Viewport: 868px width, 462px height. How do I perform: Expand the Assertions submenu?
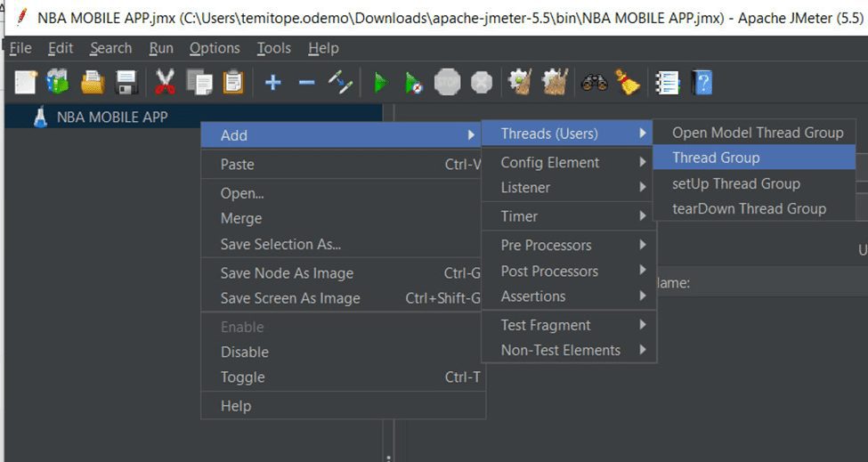pyautogui.click(x=568, y=296)
